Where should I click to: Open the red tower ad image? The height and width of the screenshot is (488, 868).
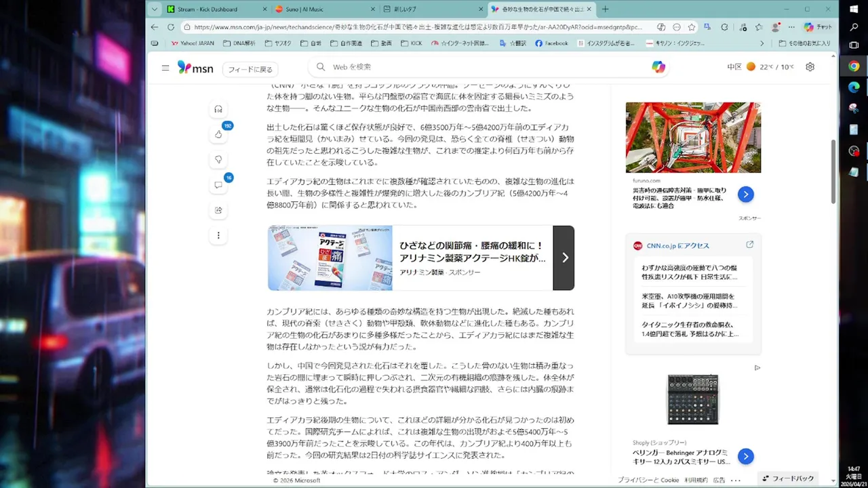pos(693,138)
